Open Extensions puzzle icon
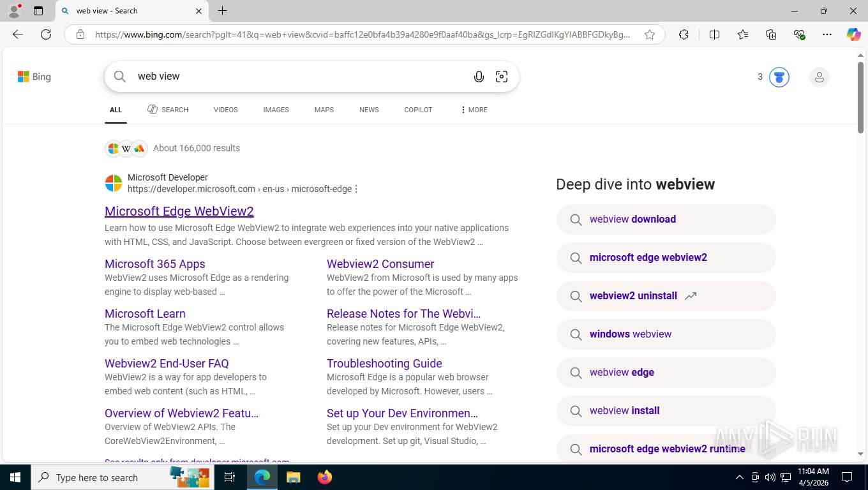Viewport: 868px width, 490px height. point(684,34)
